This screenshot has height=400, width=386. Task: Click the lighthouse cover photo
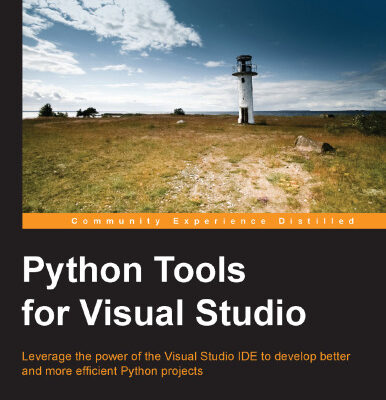pos(204,106)
